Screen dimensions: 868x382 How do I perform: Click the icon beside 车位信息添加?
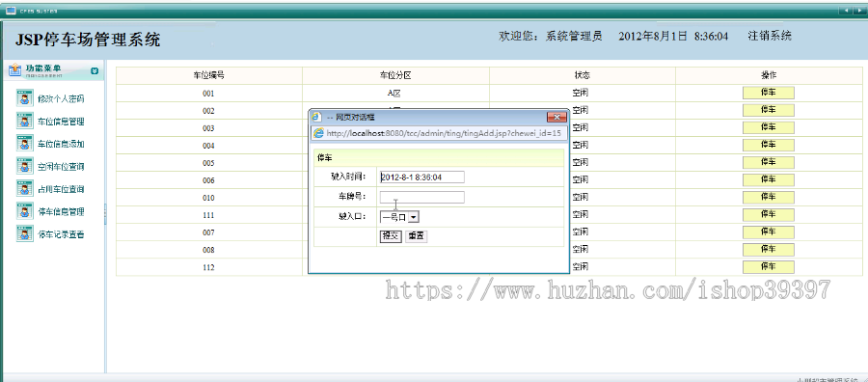coord(24,144)
